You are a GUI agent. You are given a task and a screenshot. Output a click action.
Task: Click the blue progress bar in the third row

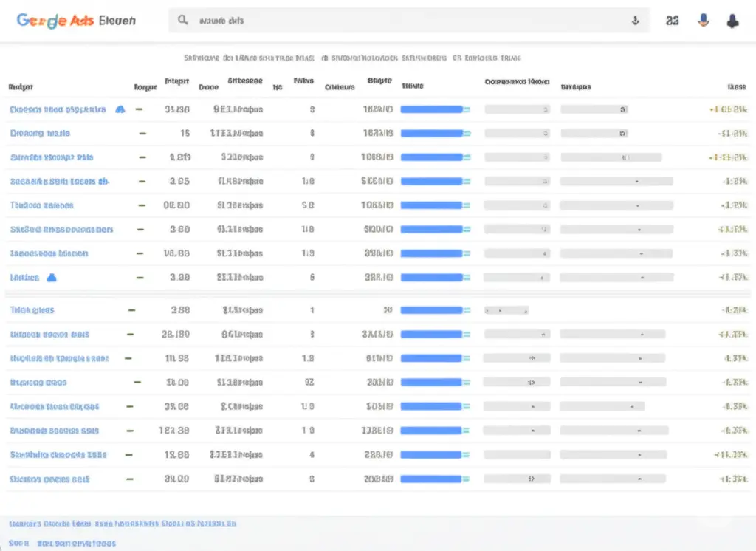coord(431,157)
